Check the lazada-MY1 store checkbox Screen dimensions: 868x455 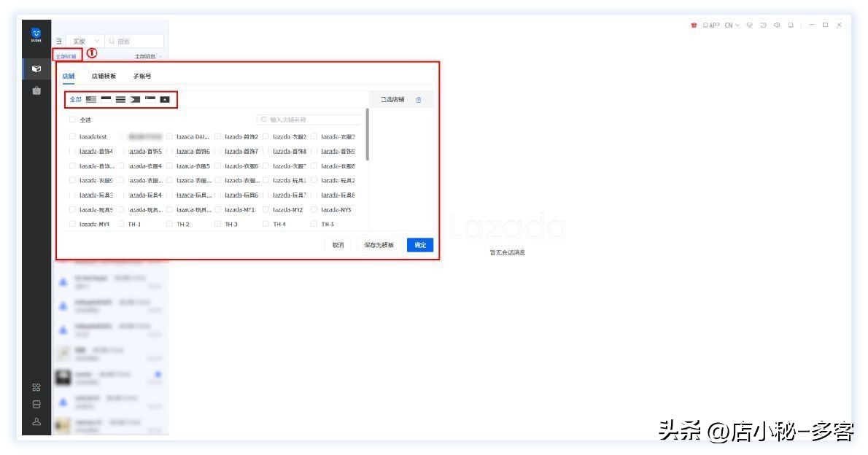[217, 210]
